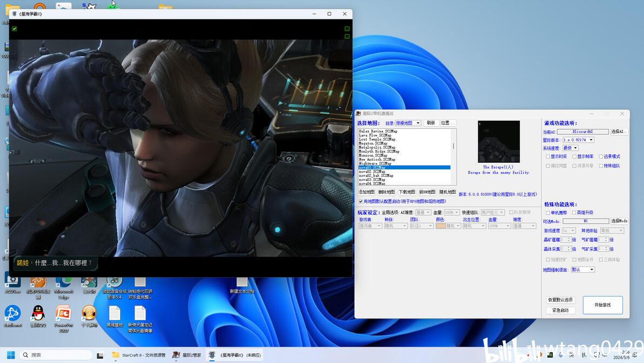Open the 千千静听 music player shortcut

point(89,315)
